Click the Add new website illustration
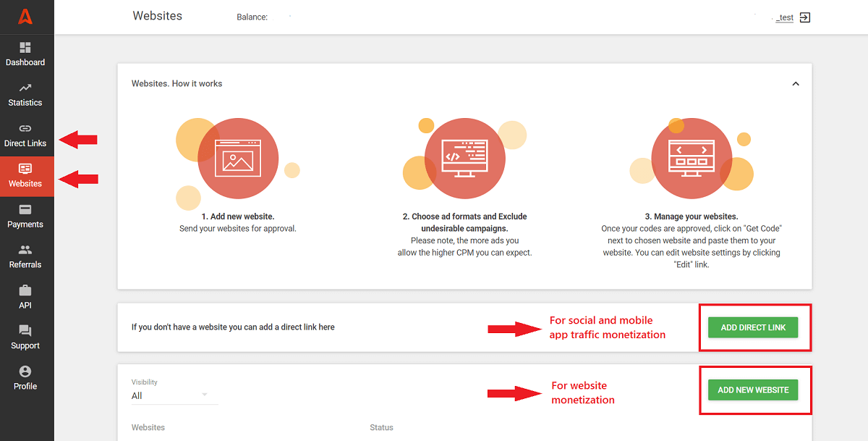868x441 pixels. [238, 158]
